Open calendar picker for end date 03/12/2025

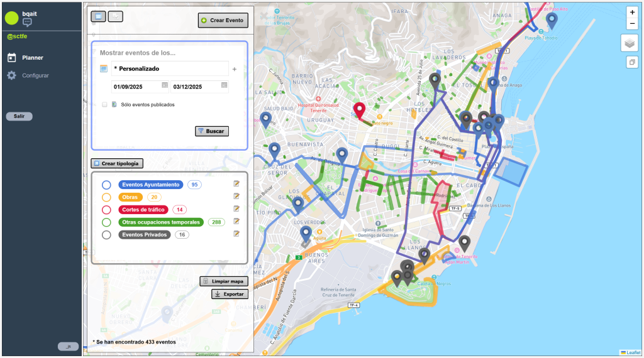click(x=224, y=85)
